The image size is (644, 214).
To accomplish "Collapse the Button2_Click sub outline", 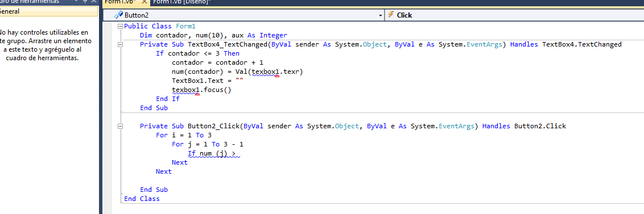I will tap(120, 126).
